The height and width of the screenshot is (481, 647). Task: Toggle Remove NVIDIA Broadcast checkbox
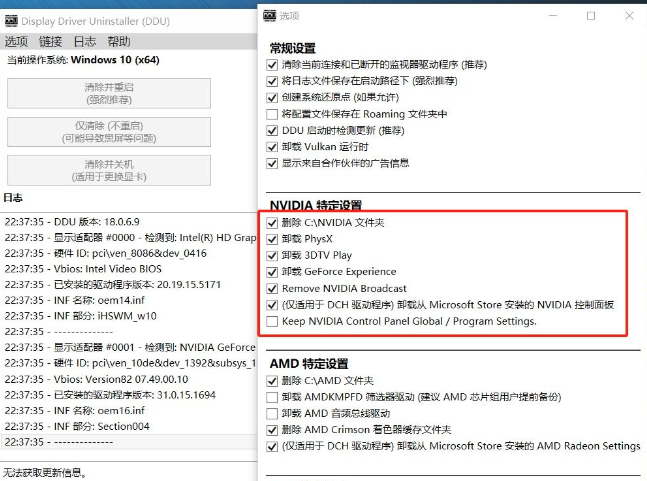[272, 289]
